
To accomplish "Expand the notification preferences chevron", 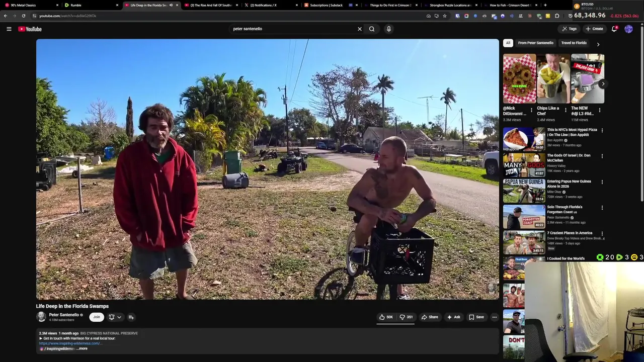I will click(x=119, y=317).
